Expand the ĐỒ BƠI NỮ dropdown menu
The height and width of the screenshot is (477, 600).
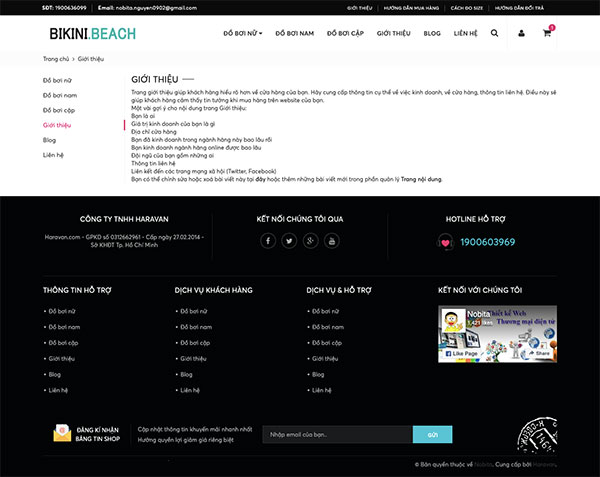click(x=243, y=33)
